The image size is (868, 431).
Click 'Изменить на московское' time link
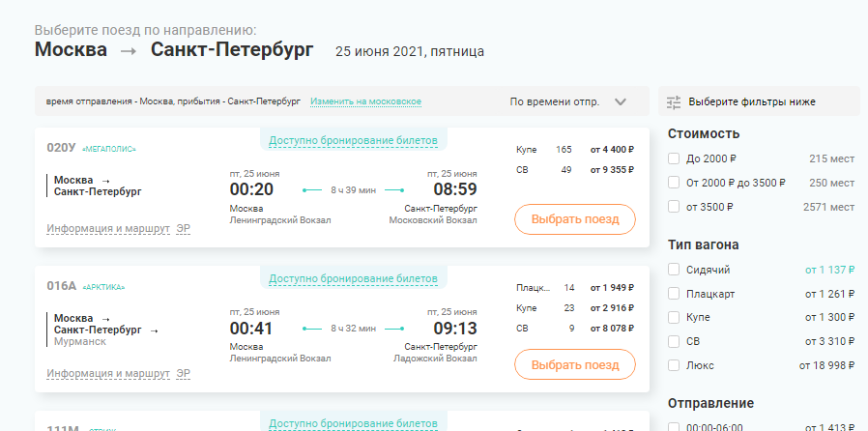[365, 101]
